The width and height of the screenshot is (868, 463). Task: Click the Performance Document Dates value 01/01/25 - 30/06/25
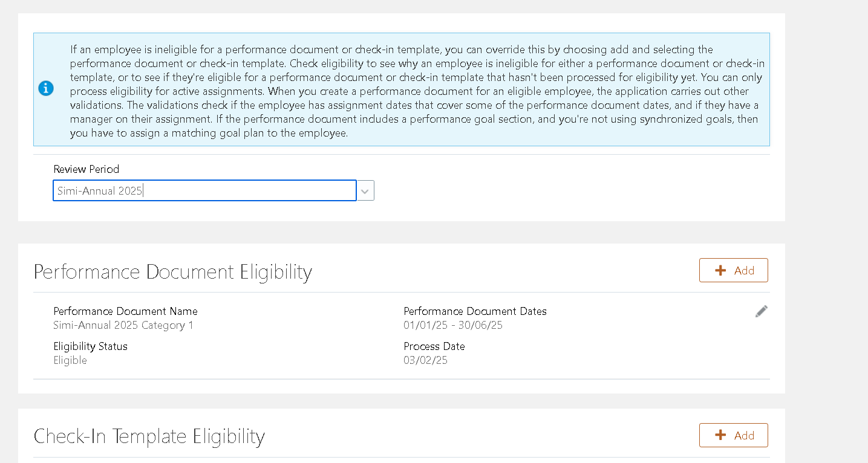452,325
